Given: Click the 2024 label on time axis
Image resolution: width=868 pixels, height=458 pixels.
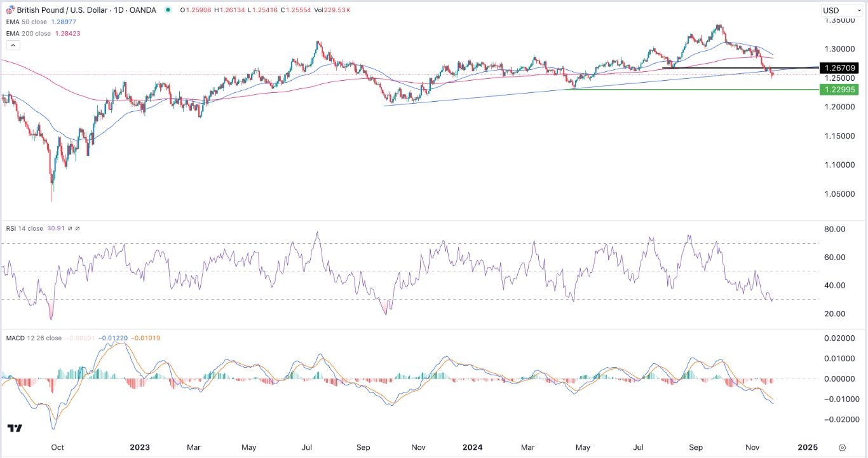Looking at the screenshot, I should [472, 447].
